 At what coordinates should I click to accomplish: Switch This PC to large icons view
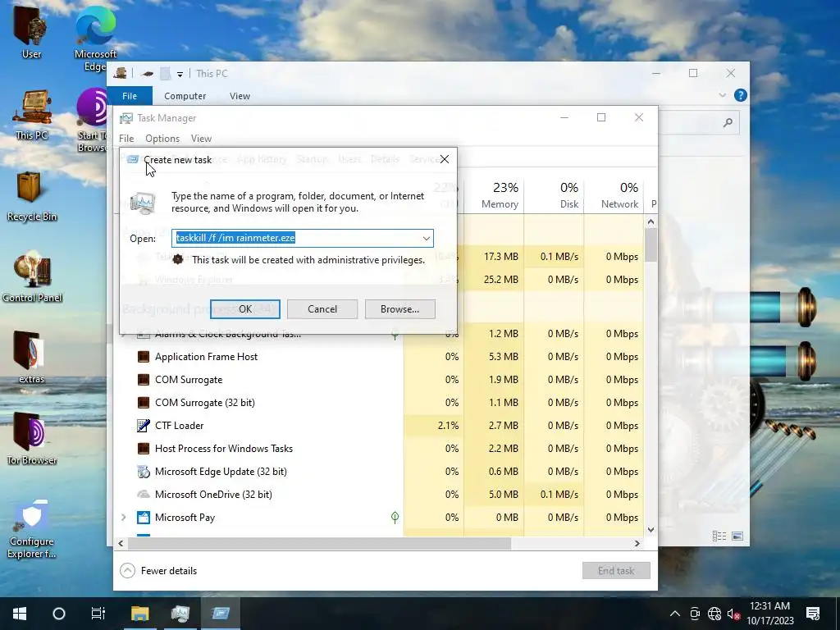(x=737, y=536)
